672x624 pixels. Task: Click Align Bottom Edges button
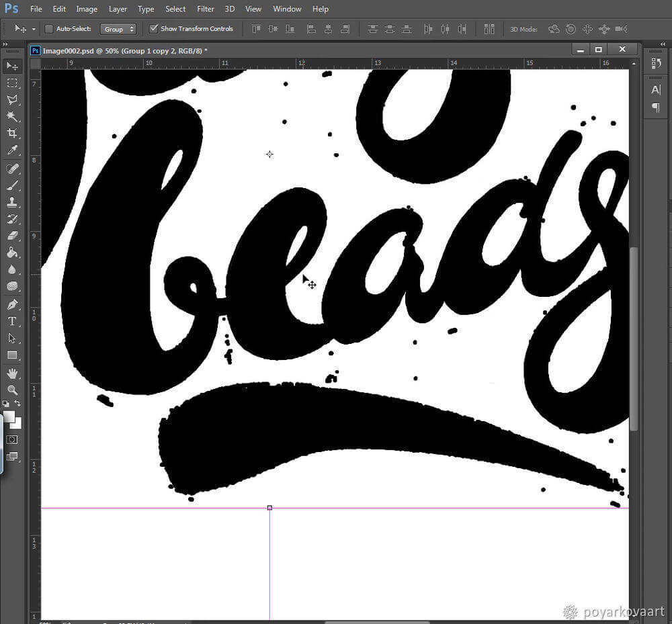[290, 29]
